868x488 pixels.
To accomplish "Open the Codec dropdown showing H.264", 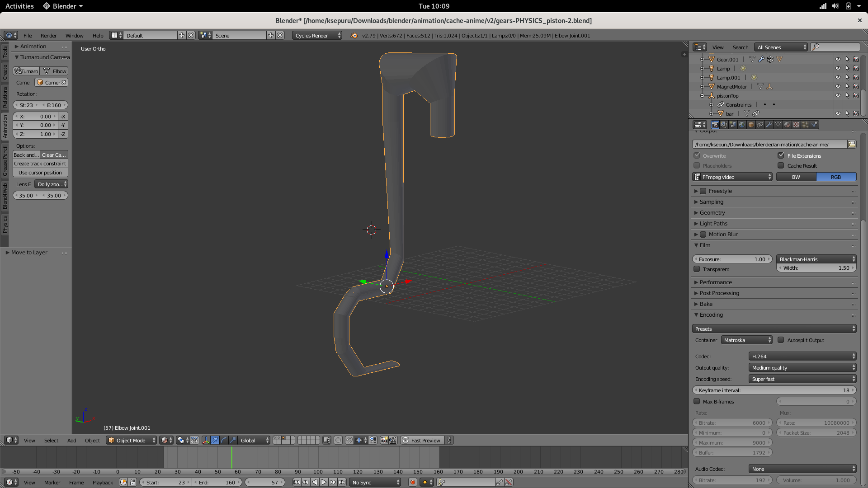I will (802, 356).
